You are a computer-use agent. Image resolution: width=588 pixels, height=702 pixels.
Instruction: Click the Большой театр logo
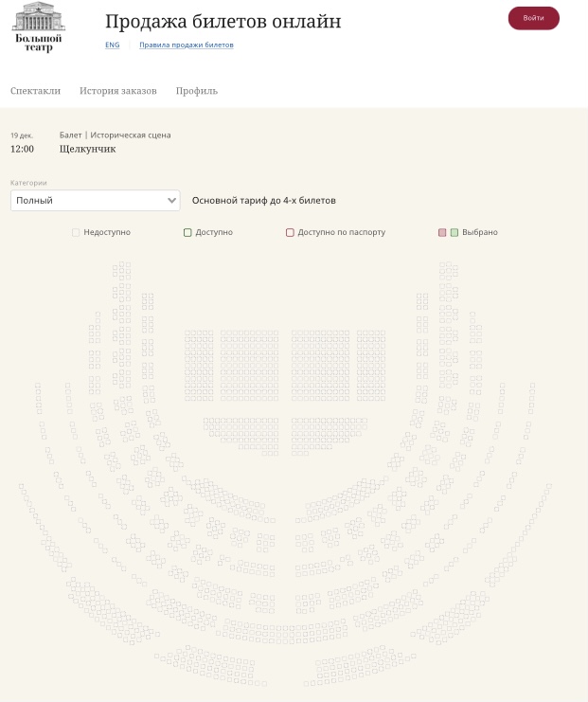point(39,27)
